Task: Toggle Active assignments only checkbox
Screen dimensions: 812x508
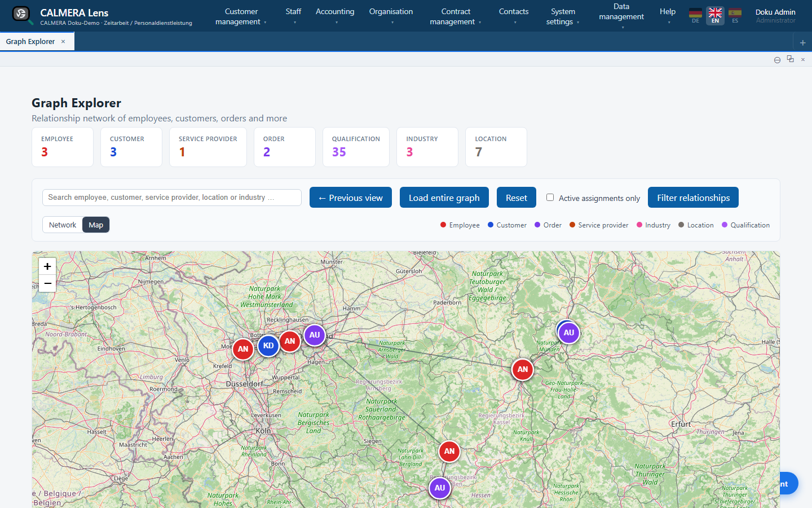Action: pos(550,197)
